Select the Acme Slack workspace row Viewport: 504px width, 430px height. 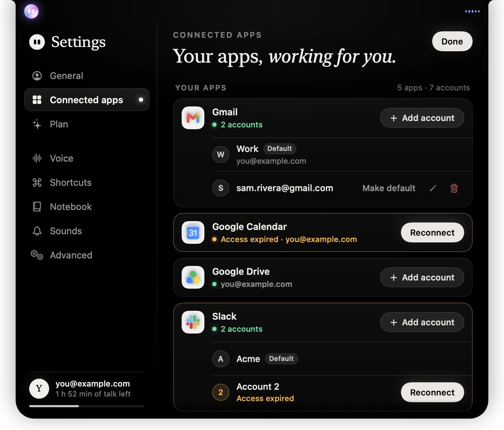[342, 359]
